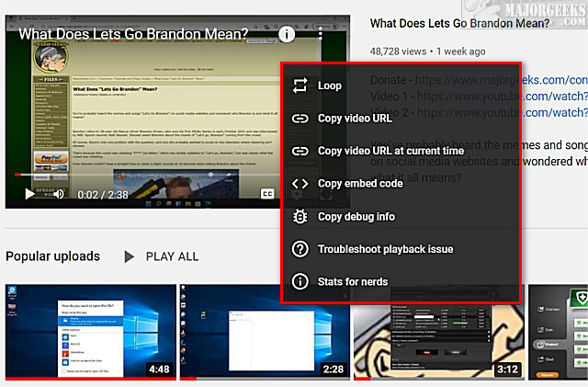Click the info icon beside Stats for nerds

[x=300, y=281]
